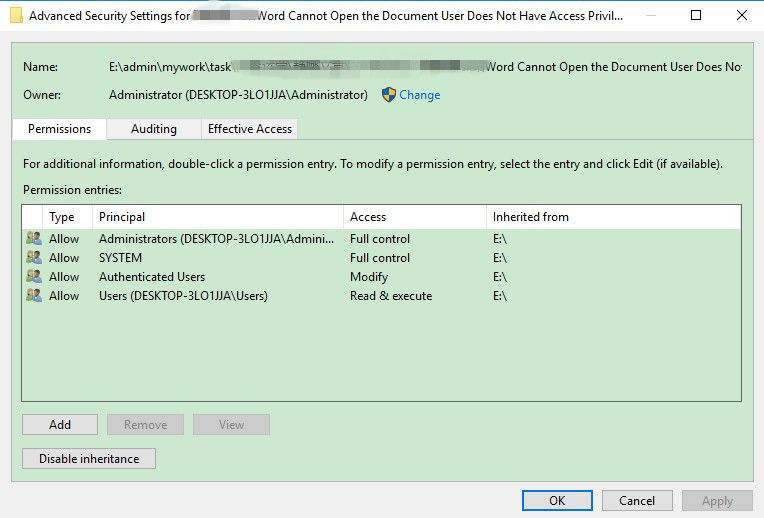Image resolution: width=764 pixels, height=518 pixels.
Task: Sort entries by the Principal column header
Action: tap(218, 217)
